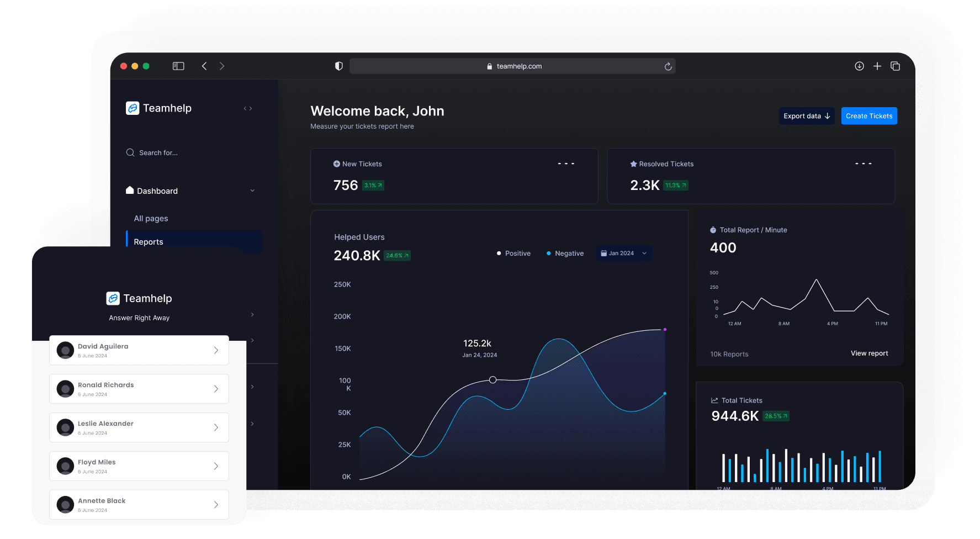
Task: Open the New Tickets card options menu
Action: 566,164
